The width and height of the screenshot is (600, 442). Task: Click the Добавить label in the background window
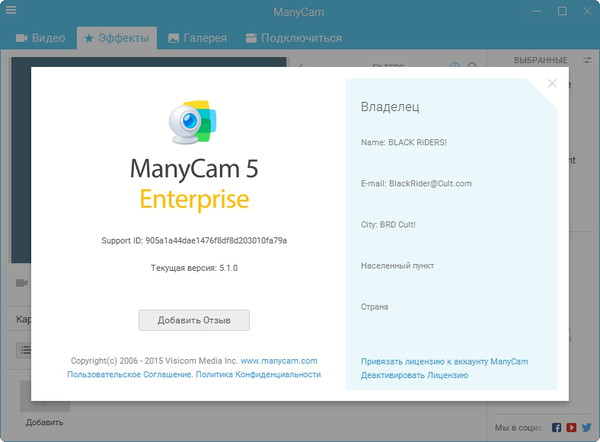coord(44,422)
